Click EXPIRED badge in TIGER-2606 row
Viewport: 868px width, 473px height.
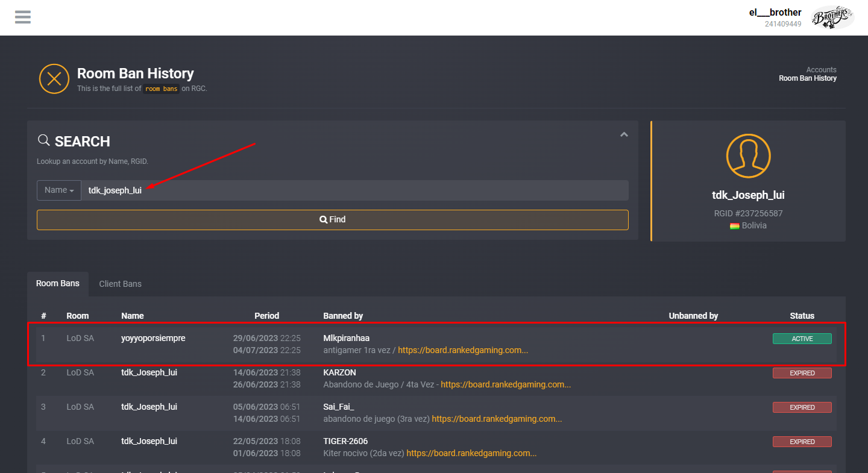(x=802, y=442)
